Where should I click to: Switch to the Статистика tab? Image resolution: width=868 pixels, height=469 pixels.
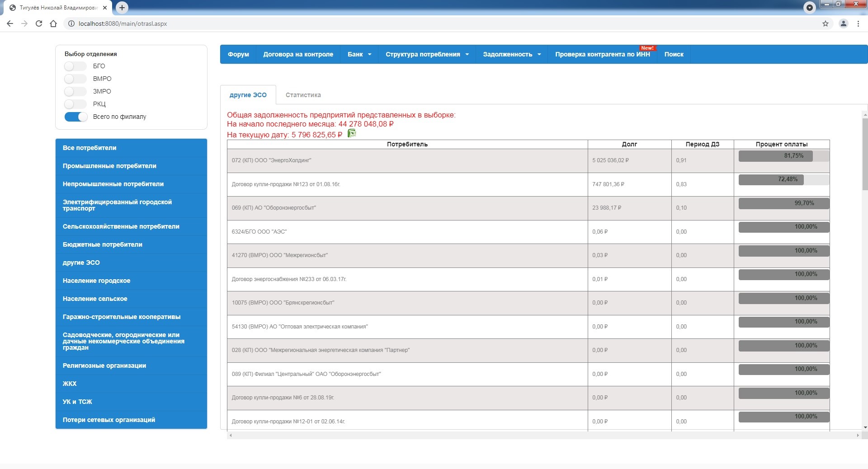point(303,95)
